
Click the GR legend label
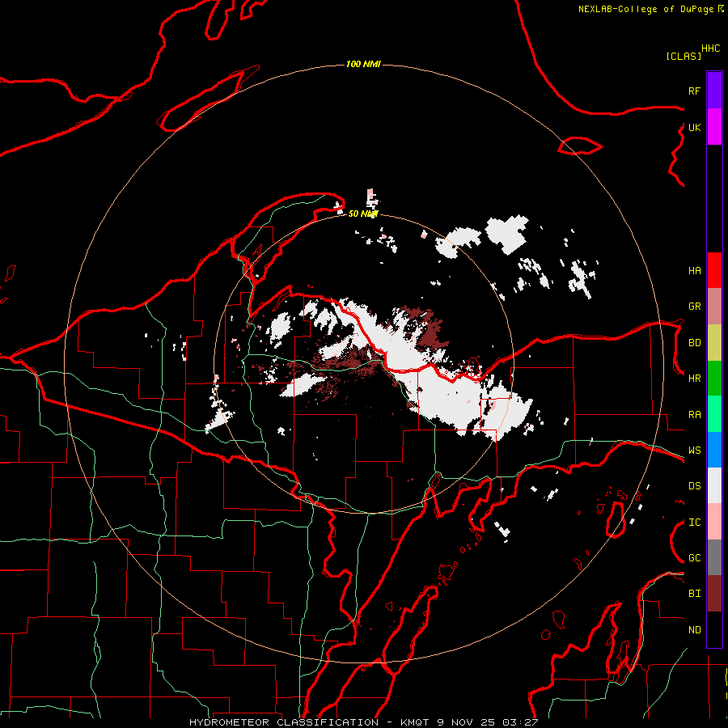(694, 307)
